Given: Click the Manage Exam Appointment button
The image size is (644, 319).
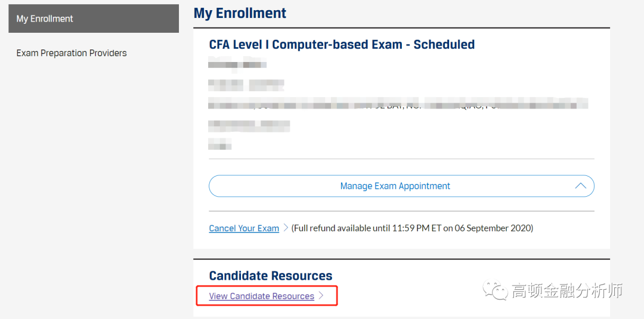Looking at the screenshot, I should pyautogui.click(x=395, y=186).
